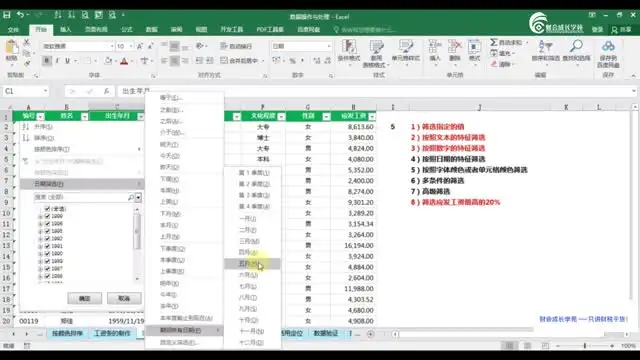Image resolution: width=640 pixels, height=360 pixels.
Task: Open Format as Table gallery (套用表格格式)
Action: click(x=375, y=53)
